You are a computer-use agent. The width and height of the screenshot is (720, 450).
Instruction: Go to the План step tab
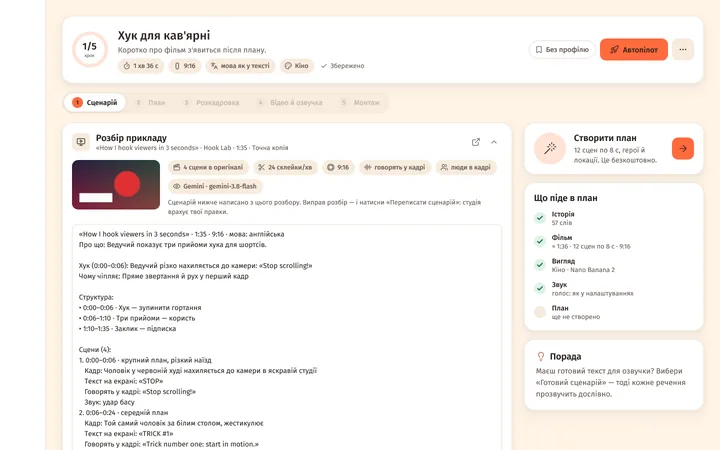point(151,102)
